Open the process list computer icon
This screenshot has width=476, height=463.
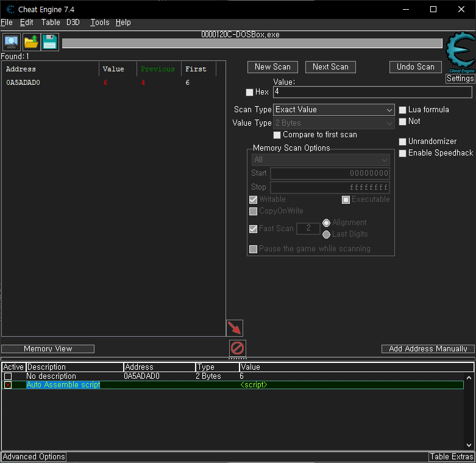coord(12,42)
